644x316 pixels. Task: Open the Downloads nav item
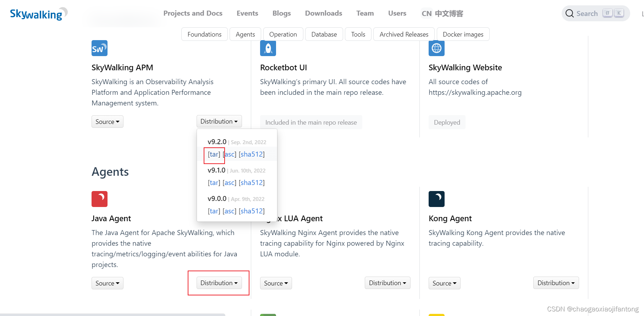324,13
